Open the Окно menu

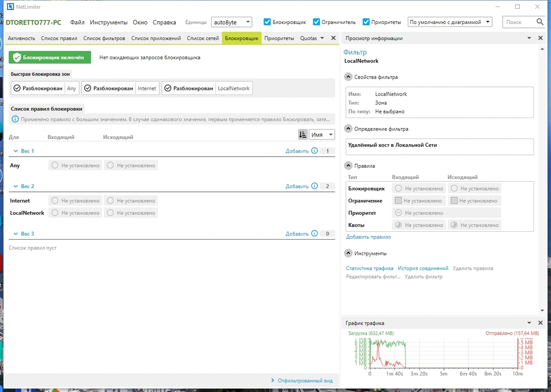tap(140, 22)
